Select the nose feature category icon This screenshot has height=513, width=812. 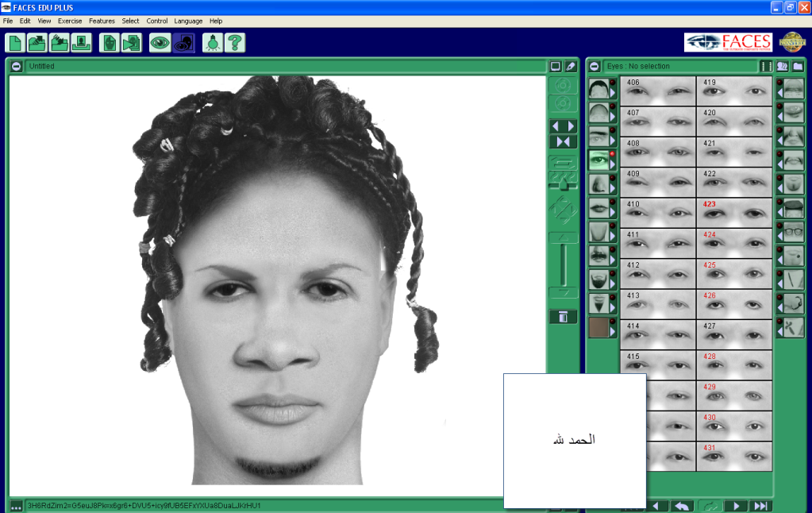(x=598, y=184)
